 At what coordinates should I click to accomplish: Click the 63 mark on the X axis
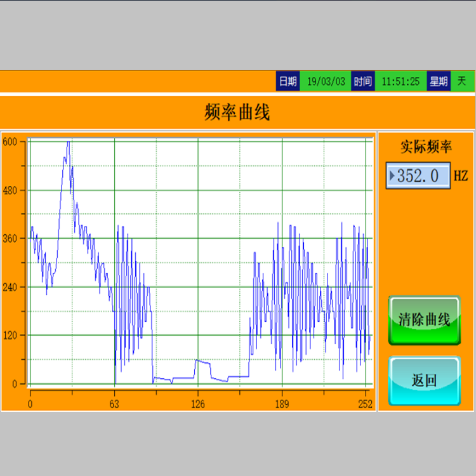click(x=114, y=402)
